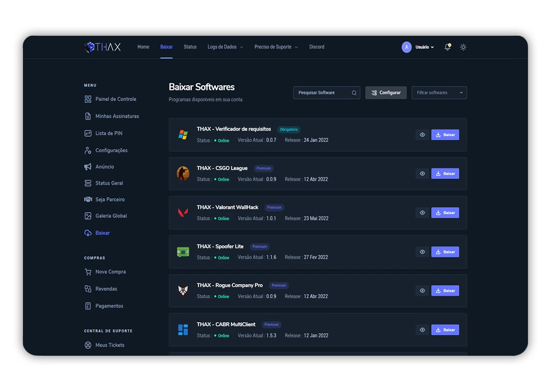Open the Discord link in navigation

point(317,47)
